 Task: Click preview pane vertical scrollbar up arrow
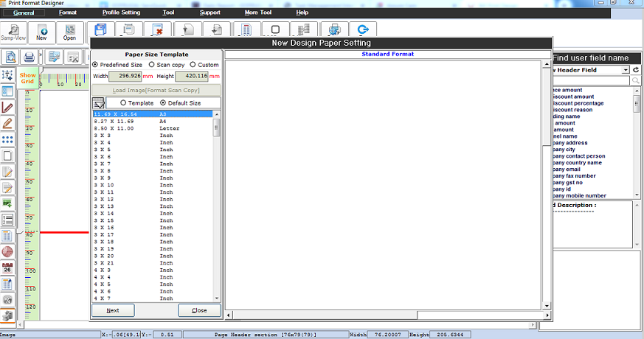tap(547, 64)
